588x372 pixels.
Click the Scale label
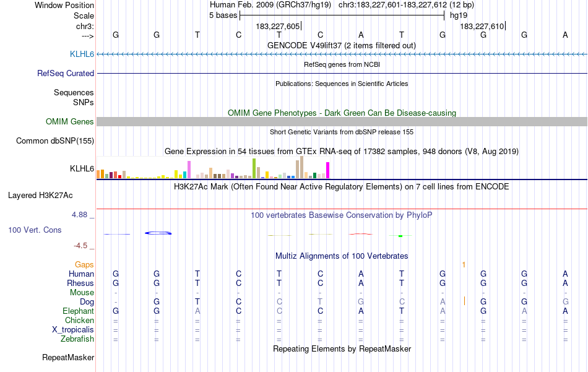[x=84, y=15]
